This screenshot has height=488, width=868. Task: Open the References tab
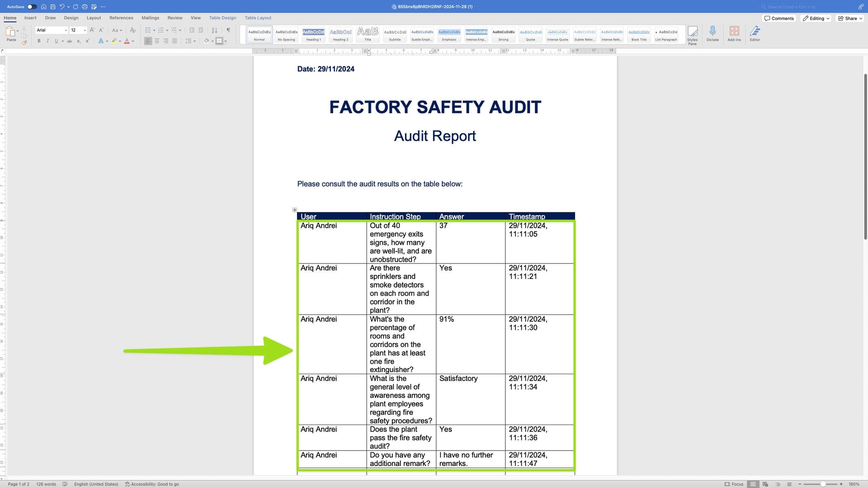[121, 18]
